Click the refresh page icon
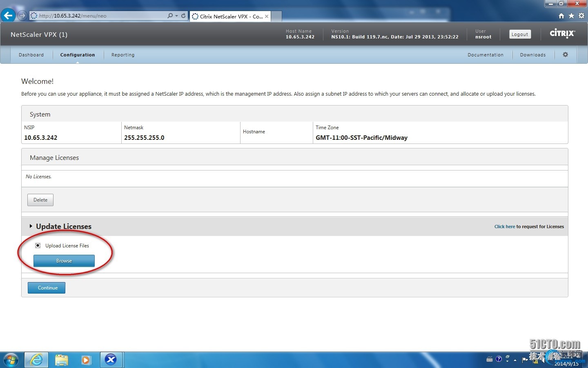 [183, 16]
